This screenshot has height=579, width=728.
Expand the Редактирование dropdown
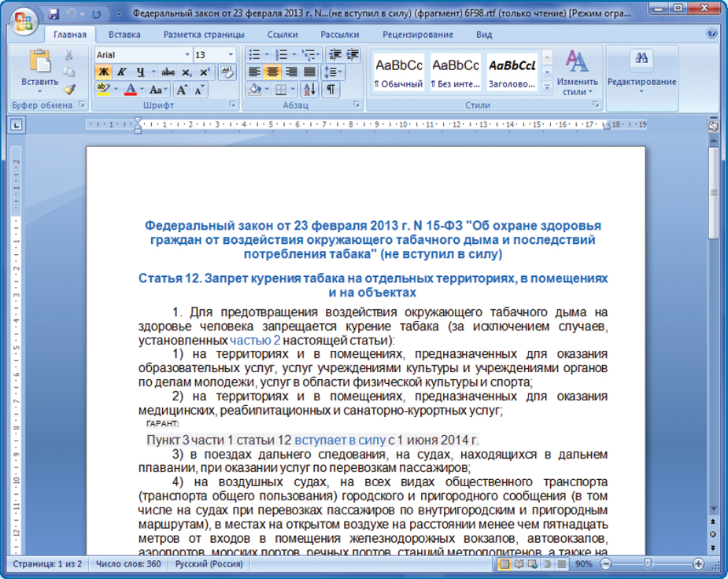click(x=641, y=82)
